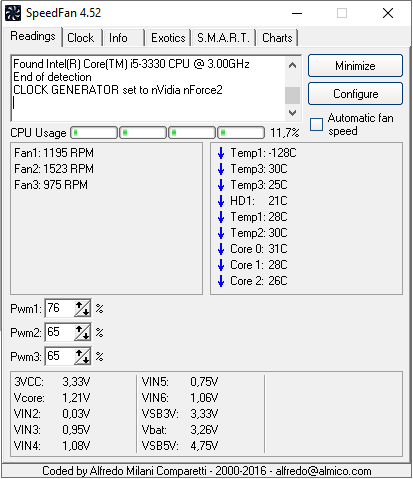Close the SpeedFan 4.52 window
This screenshot has height=479, width=413.
(388, 13)
